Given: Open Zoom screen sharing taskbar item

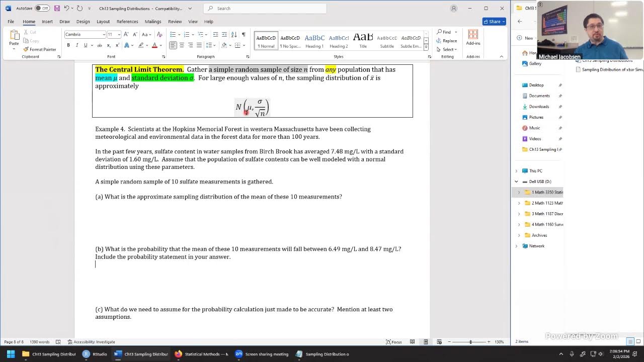Looking at the screenshot, I should (x=262, y=354).
